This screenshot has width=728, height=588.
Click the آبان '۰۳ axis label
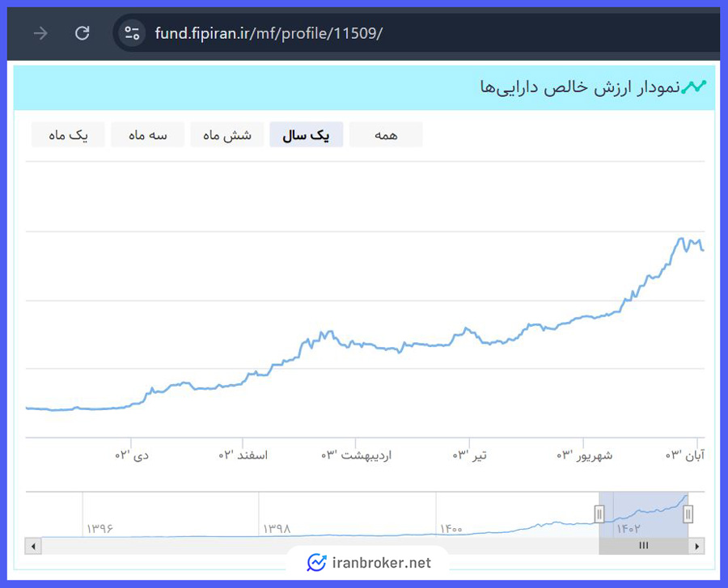pyautogui.click(x=685, y=455)
